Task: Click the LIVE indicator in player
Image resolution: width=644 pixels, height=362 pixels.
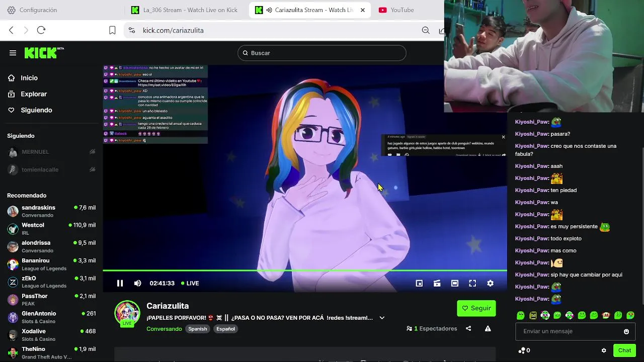Action: click(190, 283)
